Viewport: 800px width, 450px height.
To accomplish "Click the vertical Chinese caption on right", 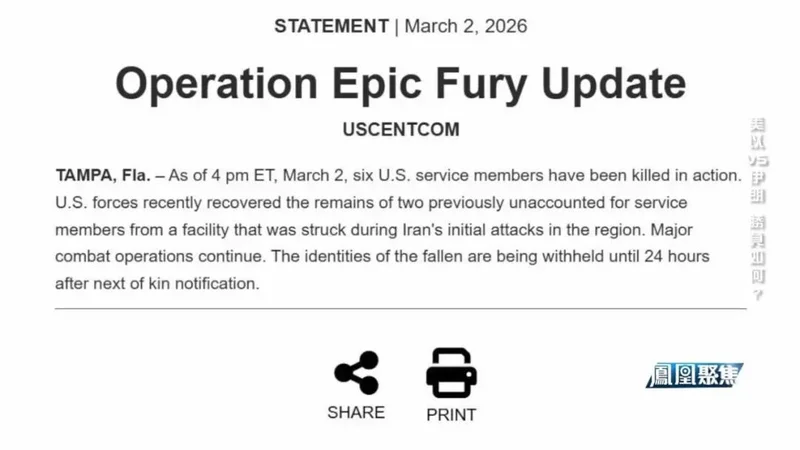I will (x=759, y=210).
